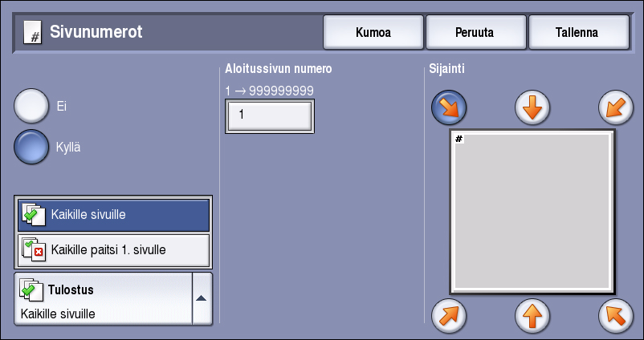Choose Kaikille paitsi 1. sivulle option

click(113, 250)
